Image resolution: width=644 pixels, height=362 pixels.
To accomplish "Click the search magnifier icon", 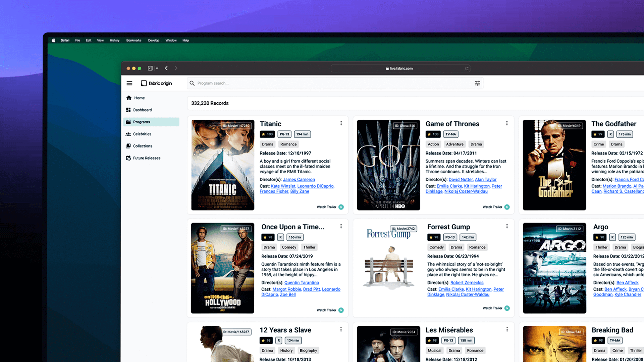I will click(x=192, y=83).
